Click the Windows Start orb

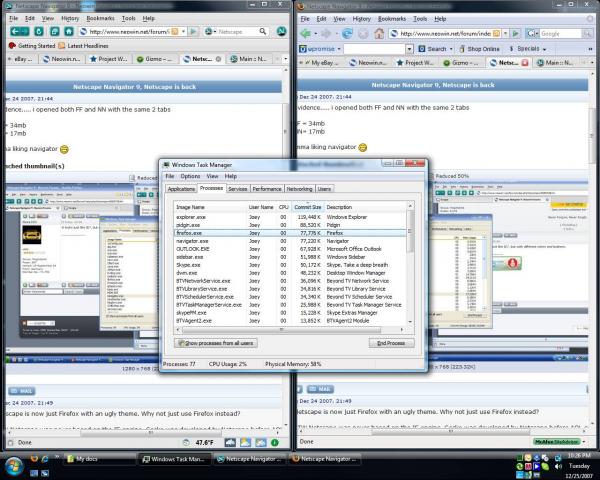(x=14, y=466)
